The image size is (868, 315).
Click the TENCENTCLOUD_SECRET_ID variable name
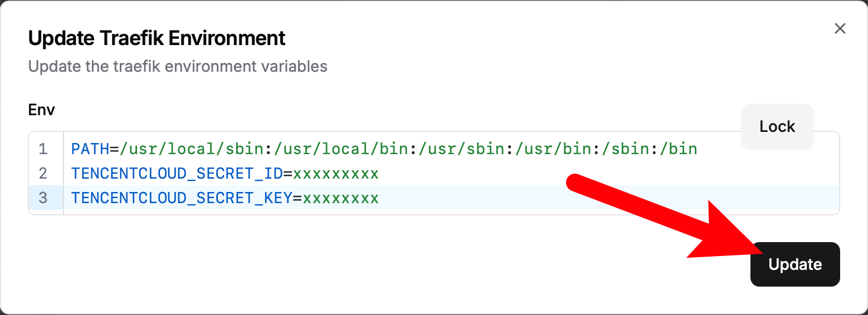[177, 174]
